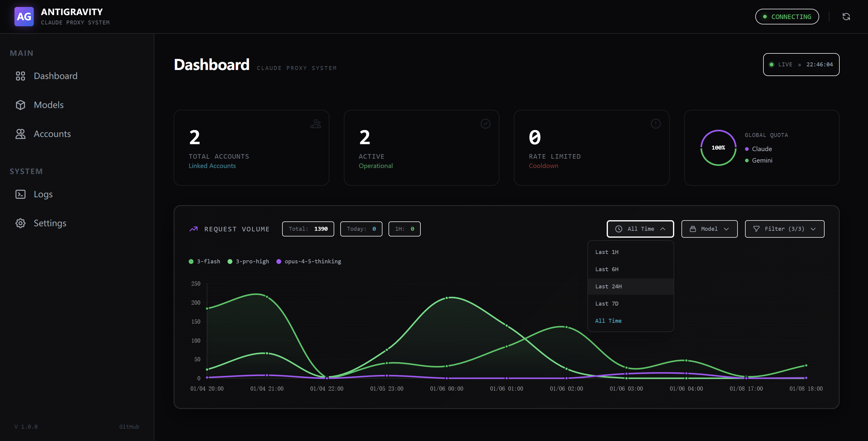
Task: Open Logs via its terminal icon
Action: pos(20,194)
